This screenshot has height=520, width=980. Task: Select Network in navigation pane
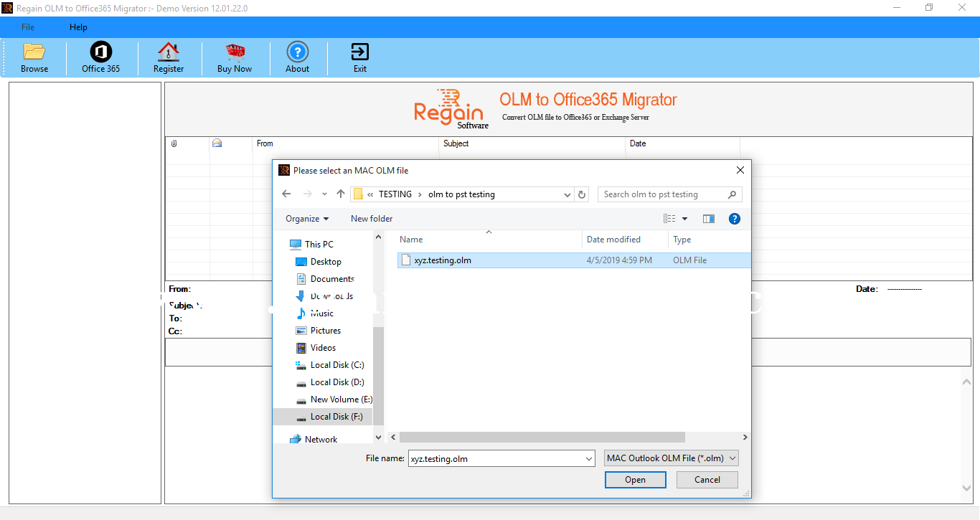[x=321, y=440]
